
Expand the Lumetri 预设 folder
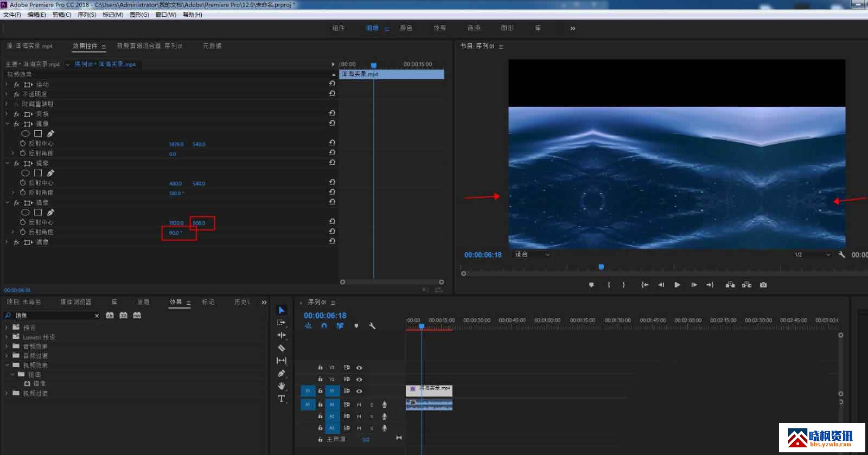tap(7, 337)
